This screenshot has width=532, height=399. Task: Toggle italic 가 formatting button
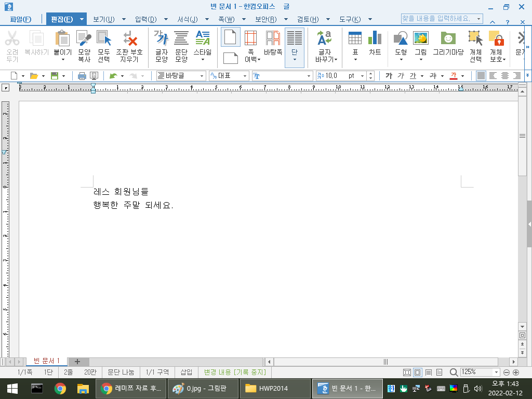point(401,76)
